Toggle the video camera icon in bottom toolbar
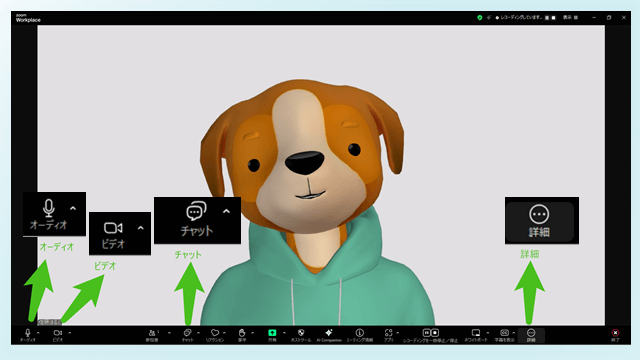This screenshot has height=360, width=640. coord(58,333)
